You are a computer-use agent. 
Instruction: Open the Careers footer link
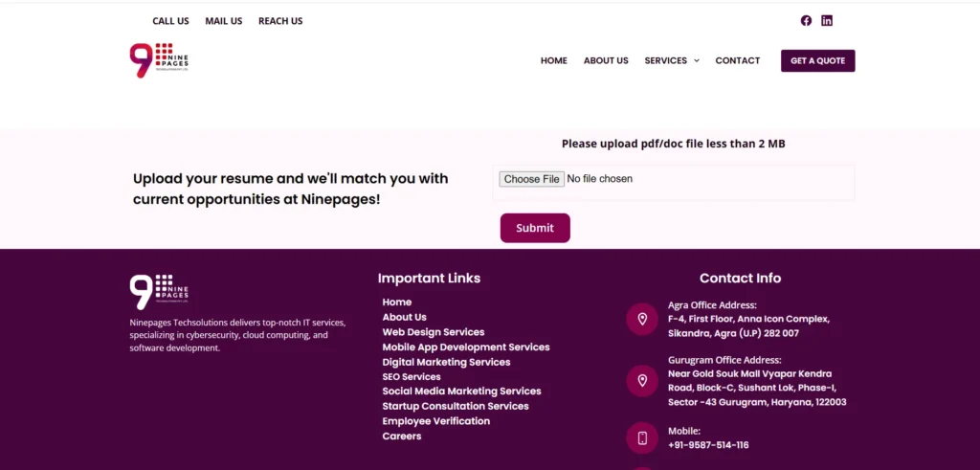(402, 436)
